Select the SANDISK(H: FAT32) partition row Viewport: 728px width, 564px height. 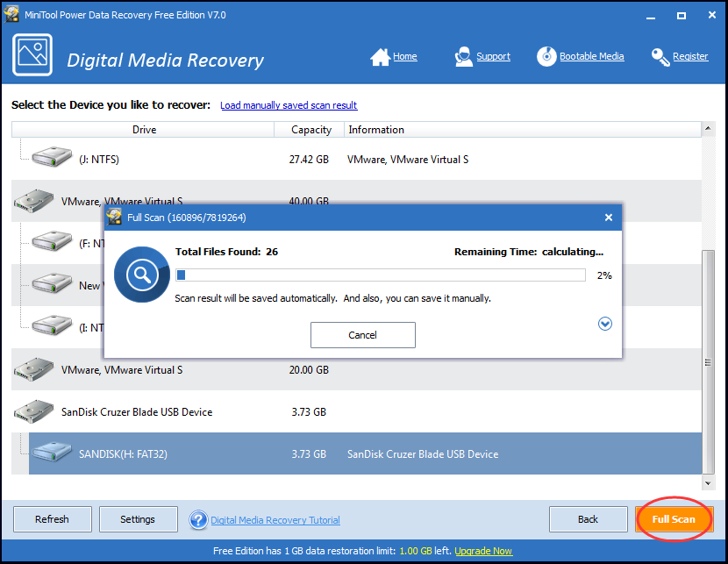[x=365, y=453]
